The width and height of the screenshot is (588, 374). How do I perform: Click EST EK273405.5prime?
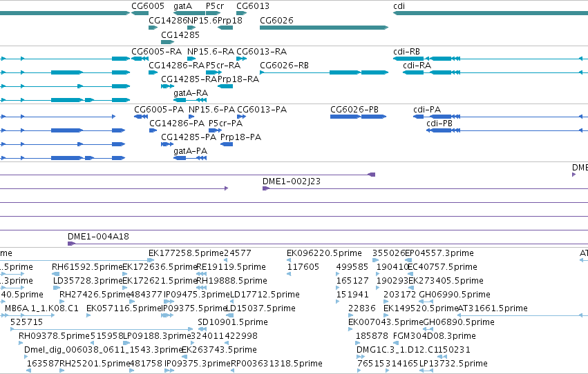click(446, 281)
